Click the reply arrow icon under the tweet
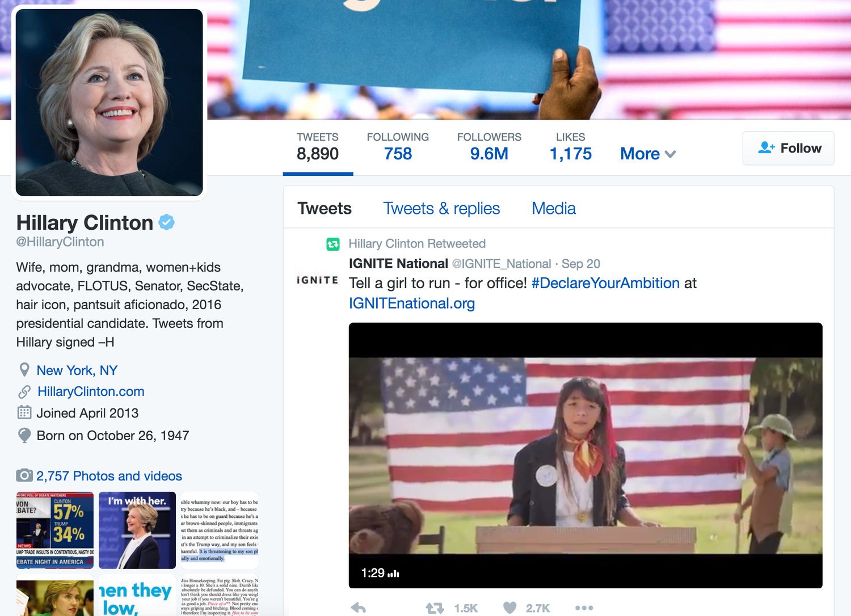The width and height of the screenshot is (851, 616). pyautogui.click(x=359, y=608)
